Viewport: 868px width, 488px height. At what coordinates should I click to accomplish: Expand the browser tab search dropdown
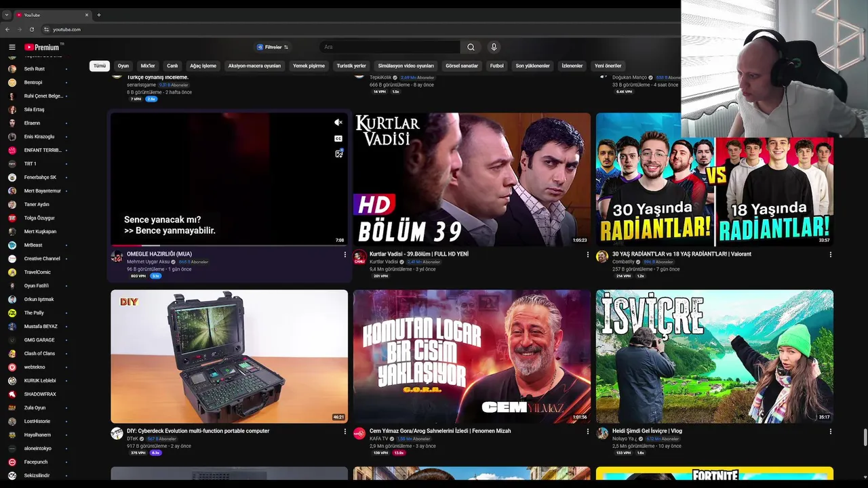pyautogui.click(x=7, y=15)
